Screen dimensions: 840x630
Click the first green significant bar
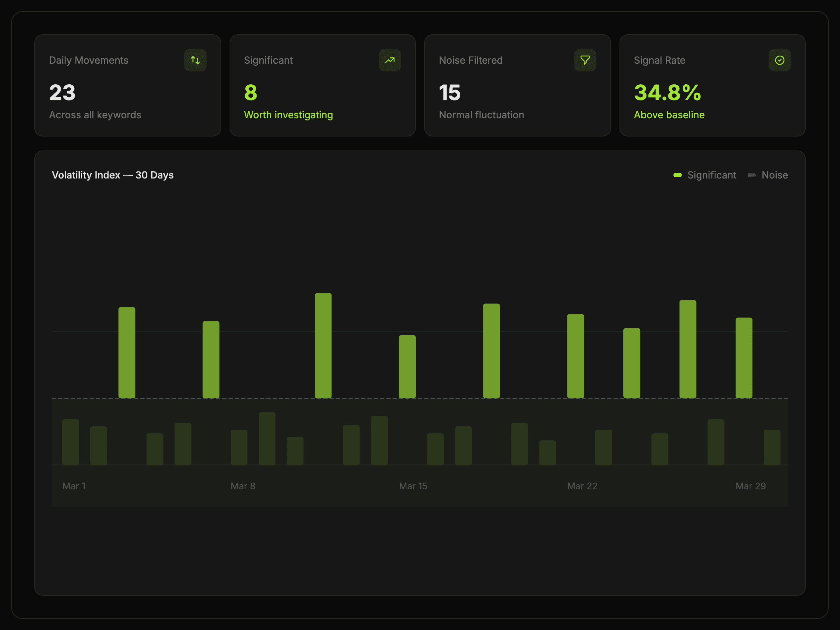click(127, 352)
